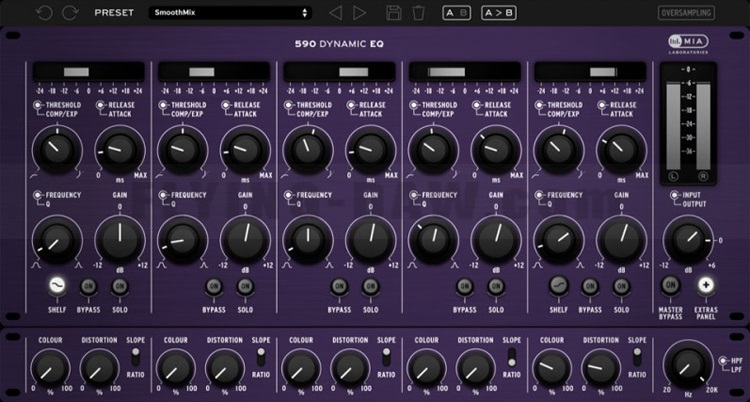
Task: Switch the HPF / LPF filter selector
Action: point(723,360)
